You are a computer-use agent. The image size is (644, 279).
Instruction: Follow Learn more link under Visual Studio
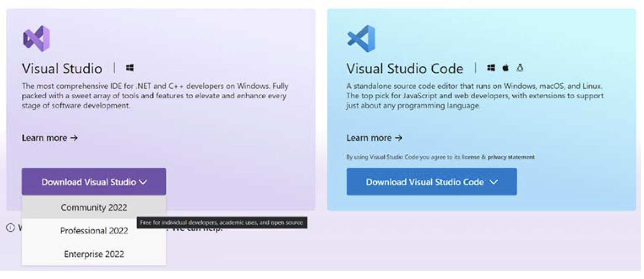50,138
